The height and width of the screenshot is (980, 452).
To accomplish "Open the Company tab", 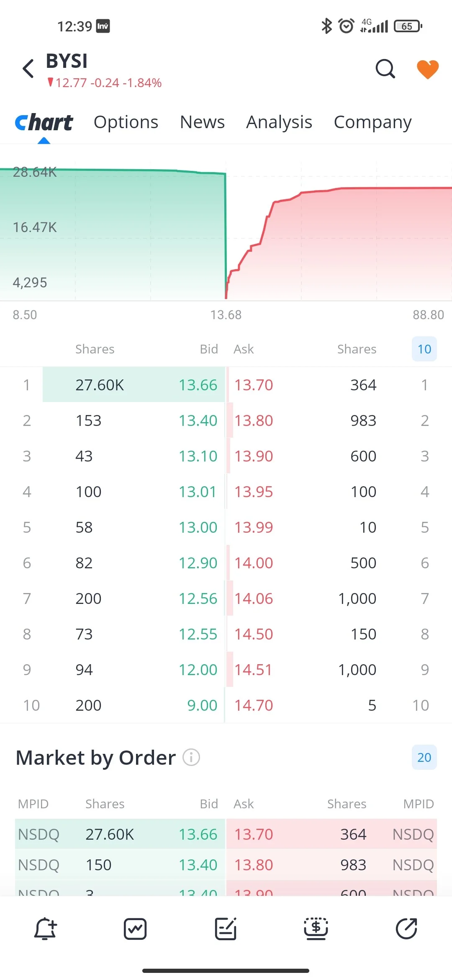I will pyautogui.click(x=373, y=122).
